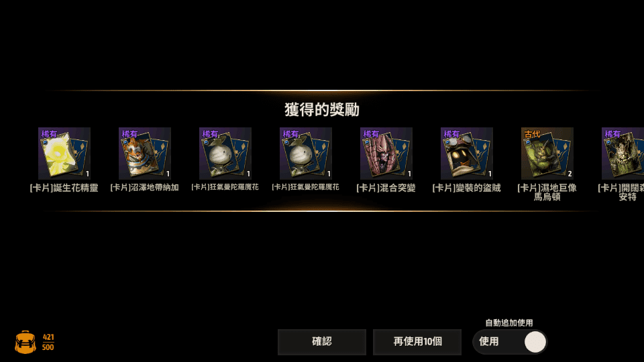
Task: Select the 沼澤地帶納加 card icon
Action: coord(145,153)
